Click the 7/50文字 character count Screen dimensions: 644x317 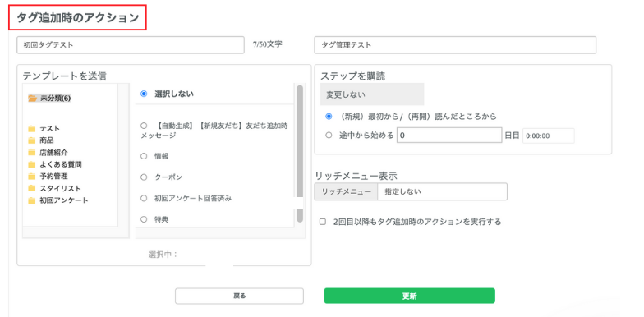pos(268,44)
